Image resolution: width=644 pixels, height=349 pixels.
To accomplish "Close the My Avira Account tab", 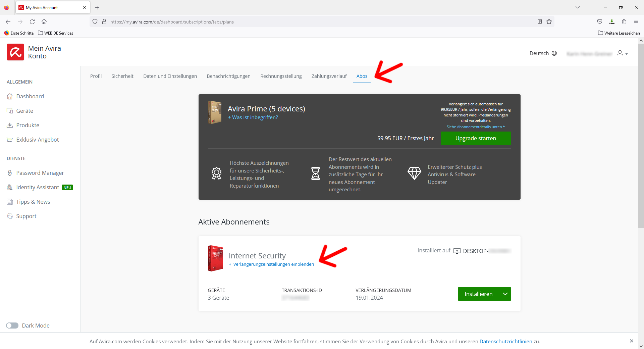I will click(x=85, y=7).
